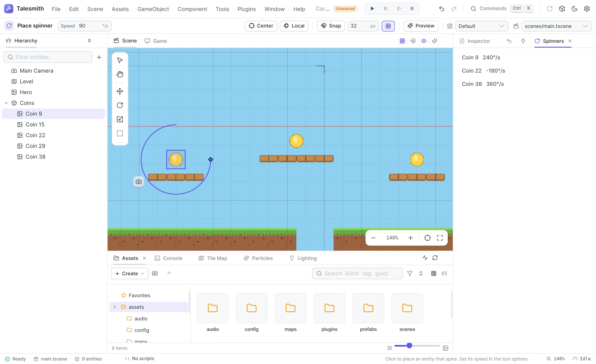Expand the assets folder tree item
Screen dimensions: 596x364
(x=115, y=307)
